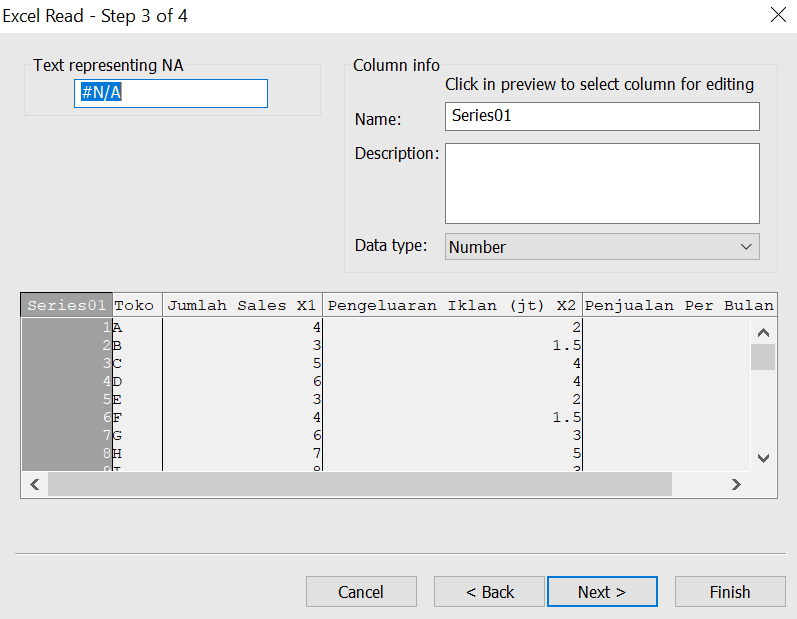Click inside the Description text box
The width and height of the screenshot is (797, 619).
[x=601, y=183]
